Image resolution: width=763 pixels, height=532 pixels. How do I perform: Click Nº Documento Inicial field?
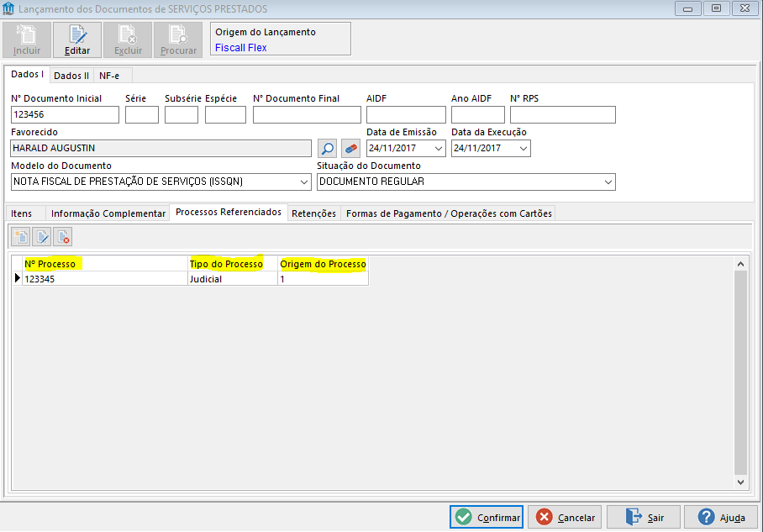coord(66,115)
